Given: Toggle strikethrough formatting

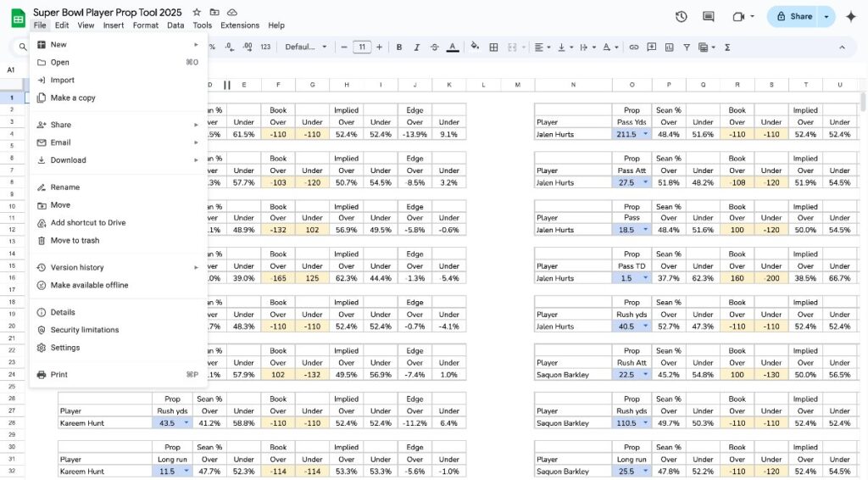Looking at the screenshot, I should 435,47.
